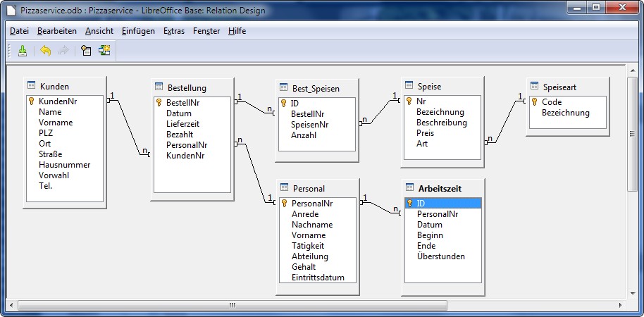This screenshot has height=317, width=644.
Task: Open the Hilfe menu
Action: [237, 31]
